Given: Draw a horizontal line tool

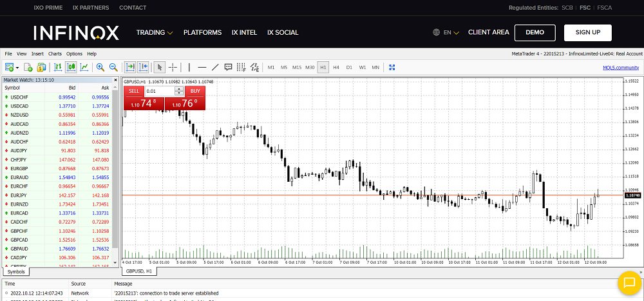Looking at the screenshot, I should 202,67.
